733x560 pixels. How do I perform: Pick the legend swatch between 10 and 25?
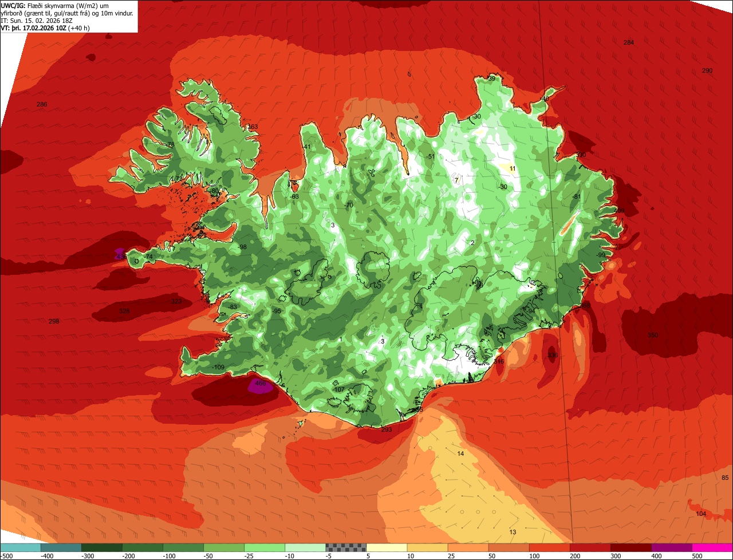[427, 547]
